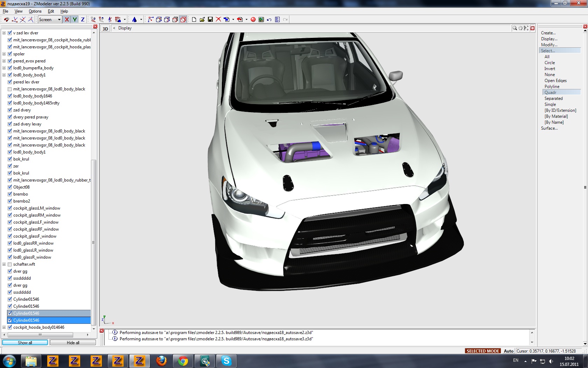Expand the 'spoler' tree node
Screen dimensions: 588x368
[4, 54]
